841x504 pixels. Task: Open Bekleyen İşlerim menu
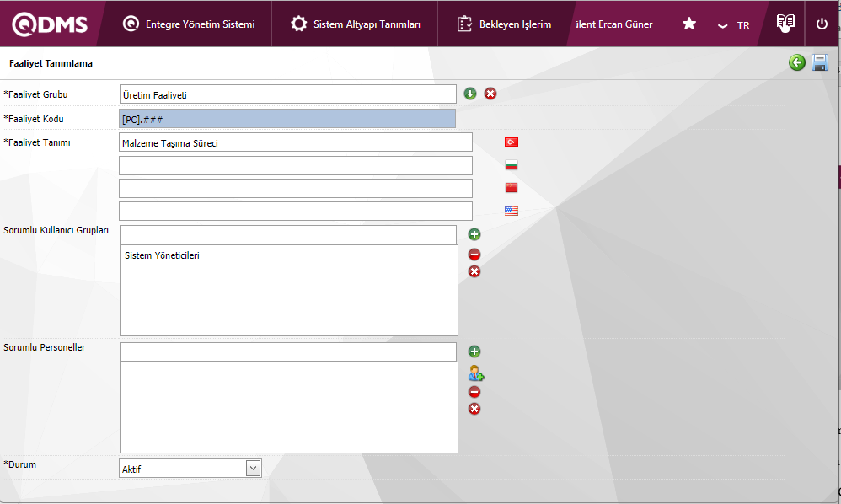(504, 24)
